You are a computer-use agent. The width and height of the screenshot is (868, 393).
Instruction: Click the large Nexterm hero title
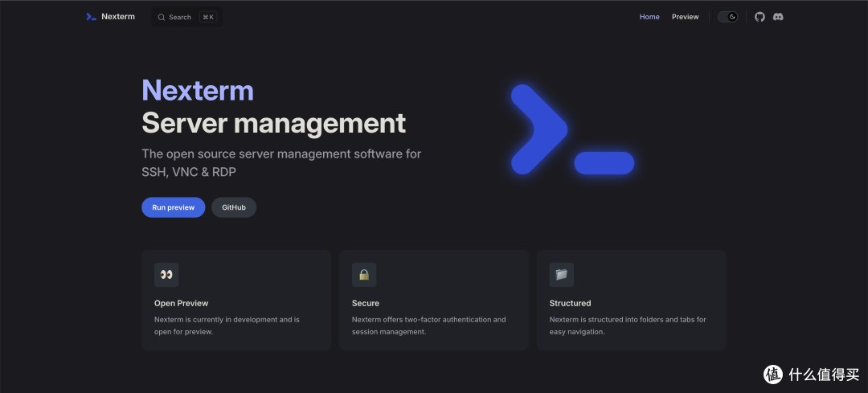pyautogui.click(x=198, y=90)
